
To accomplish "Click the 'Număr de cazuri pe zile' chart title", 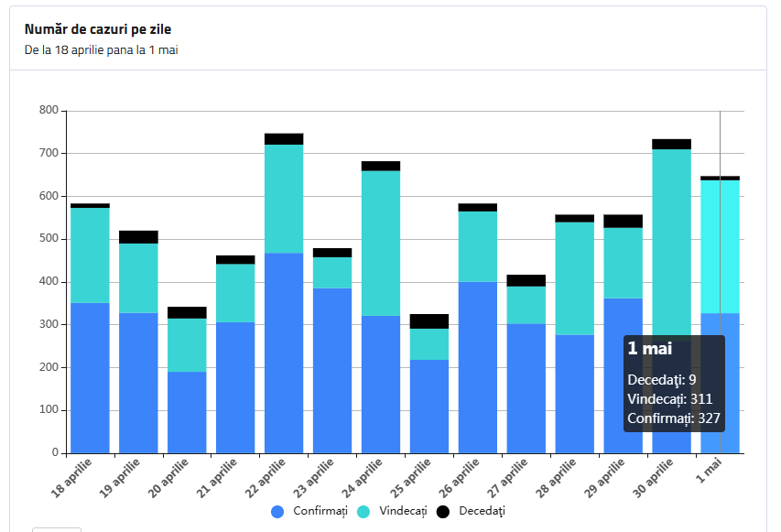I will pyautogui.click(x=98, y=29).
